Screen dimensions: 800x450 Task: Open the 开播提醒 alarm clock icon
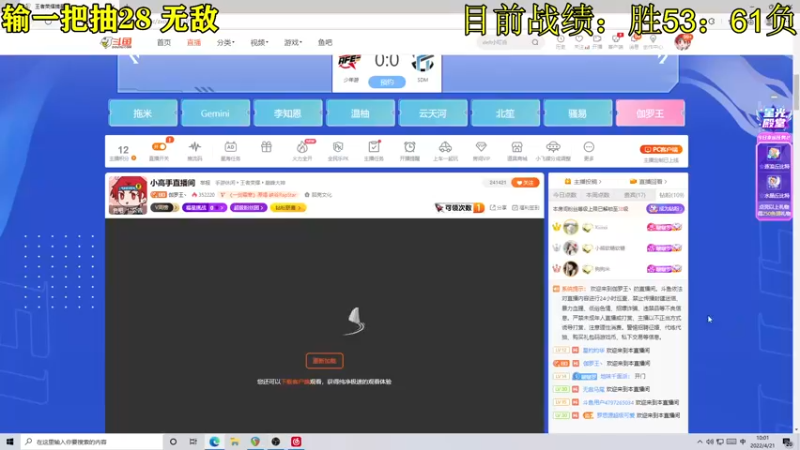pyautogui.click(x=410, y=147)
